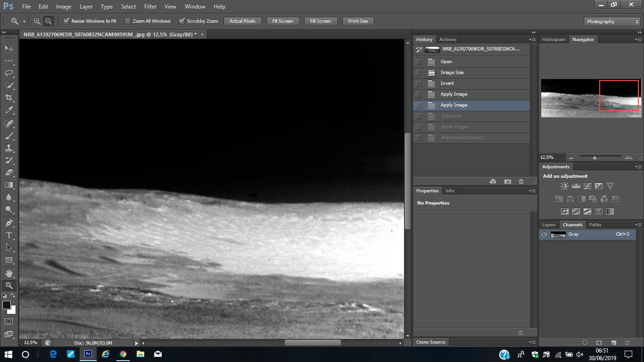Uncheck Resize Windows to Fit
The width and height of the screenshot is (644, 362).
(x=66, y=21)
